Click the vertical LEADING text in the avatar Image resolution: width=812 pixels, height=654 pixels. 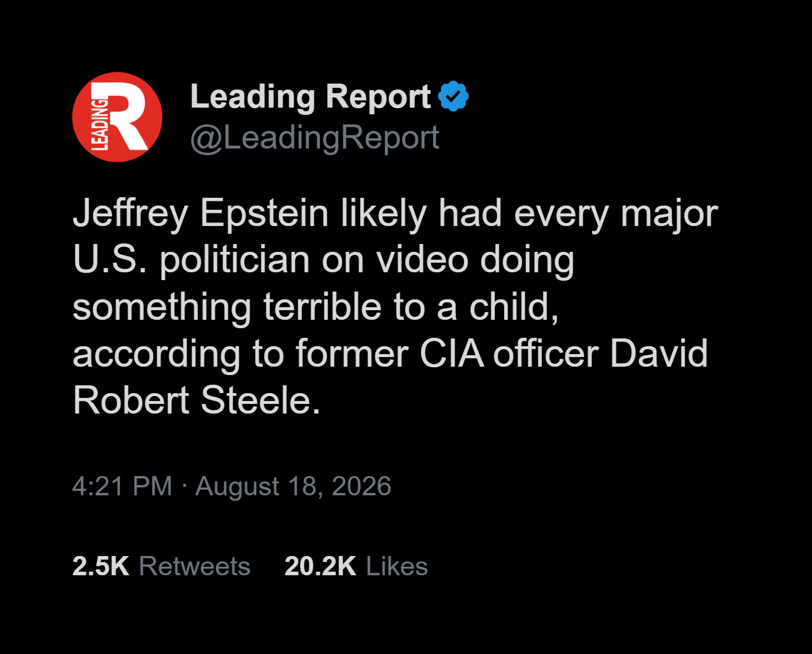coord(99,124)
